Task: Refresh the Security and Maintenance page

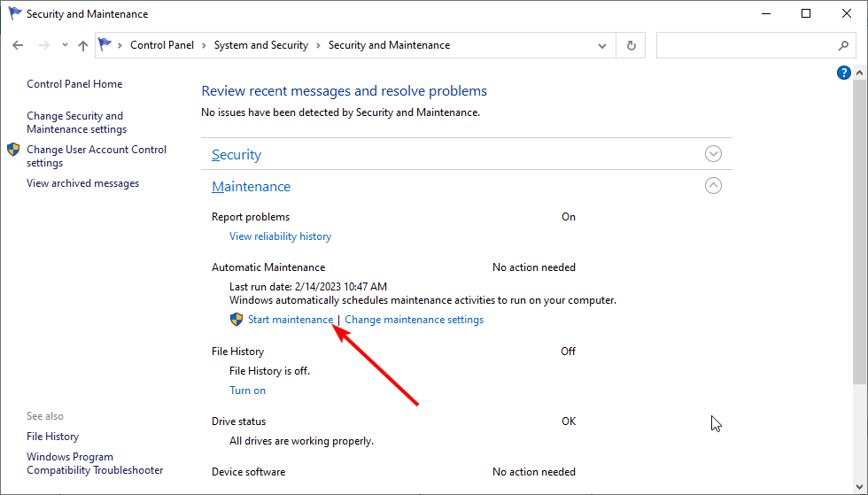Action: (631, 45)
